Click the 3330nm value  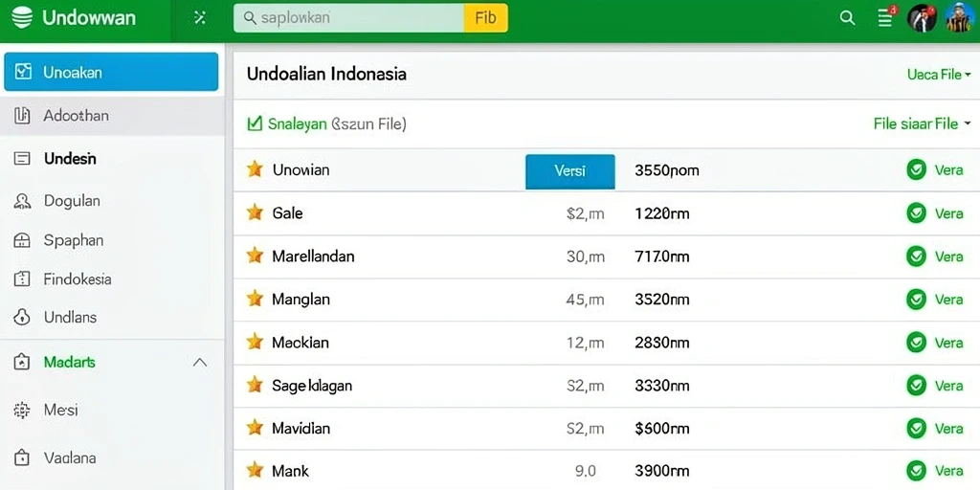[662, 386]
